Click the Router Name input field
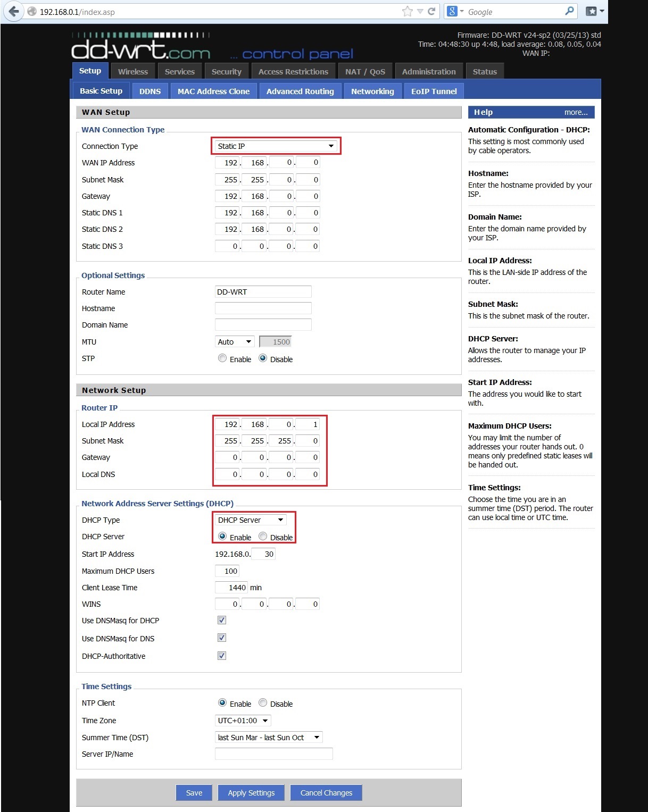This screenshot has height=812, width=648. 263,291
